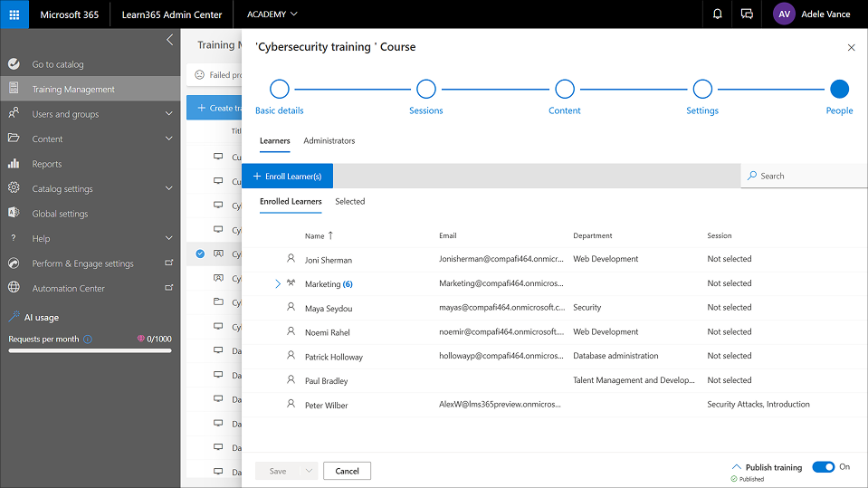Click the Marketing (6) group name
Screen dimensions: 868x488
coord(329,283)
